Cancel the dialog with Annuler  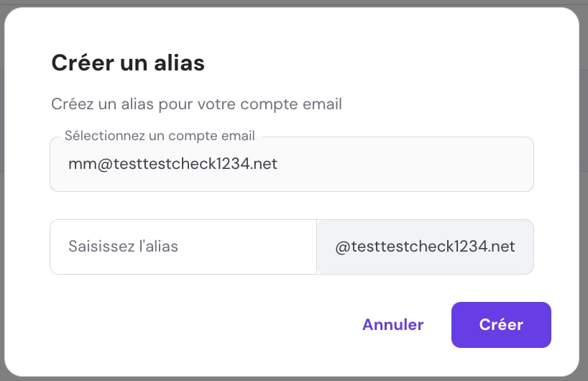[x=392, y=324]
